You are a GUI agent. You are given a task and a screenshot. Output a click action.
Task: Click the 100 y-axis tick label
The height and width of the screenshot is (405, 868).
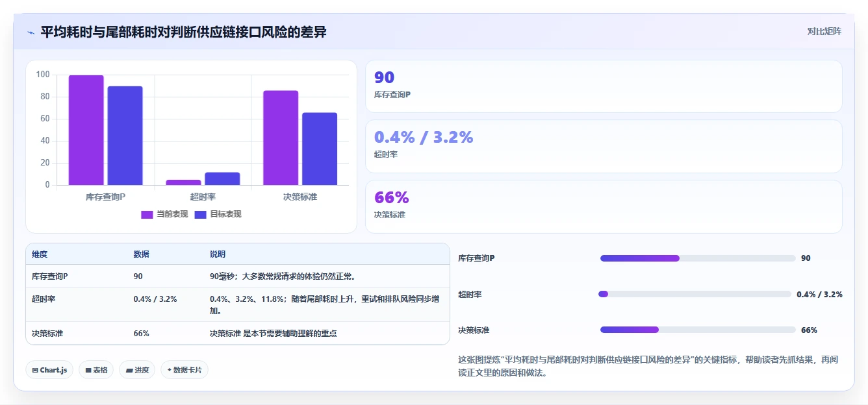pos(43,75)
